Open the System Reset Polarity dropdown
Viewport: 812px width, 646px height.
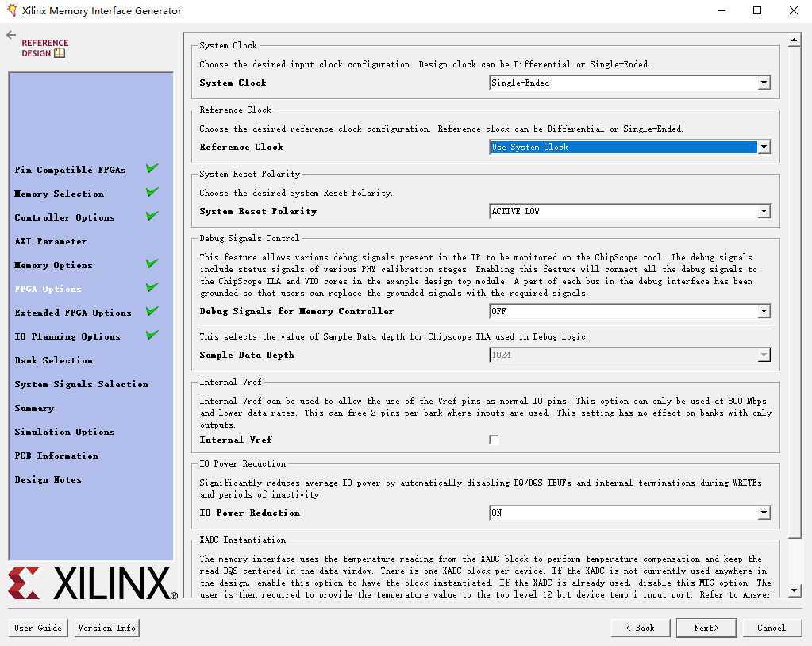tap(629, 211)
